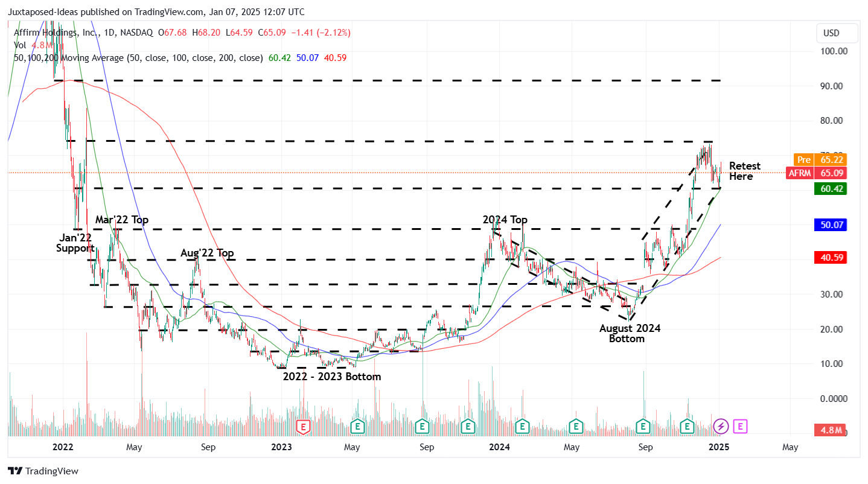This screenshot has height=484, width=868.
Task: Click the 2024 time axis label
Action: [x=499, y=447]
